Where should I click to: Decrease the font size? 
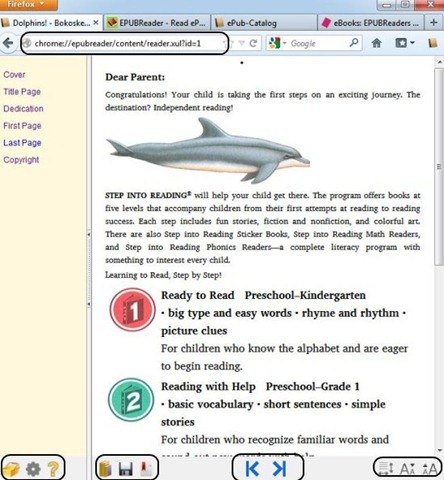tap(407, 469)
